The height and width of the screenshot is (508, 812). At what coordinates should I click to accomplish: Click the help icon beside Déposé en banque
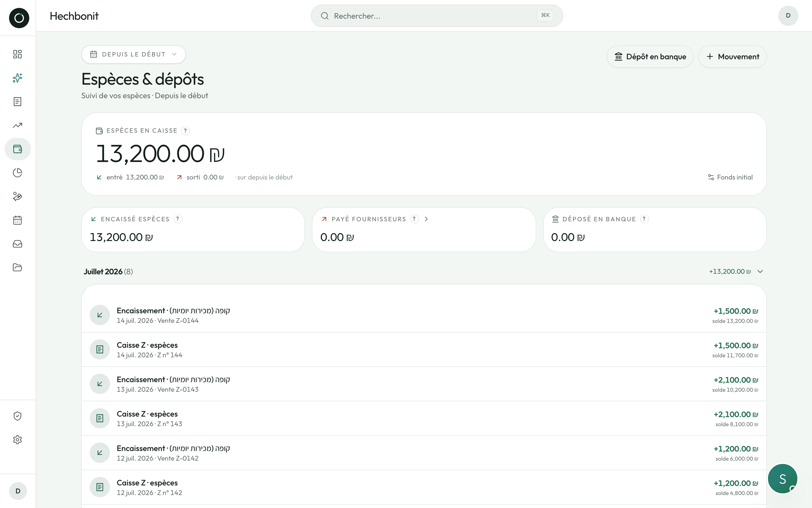pos(644,219)
